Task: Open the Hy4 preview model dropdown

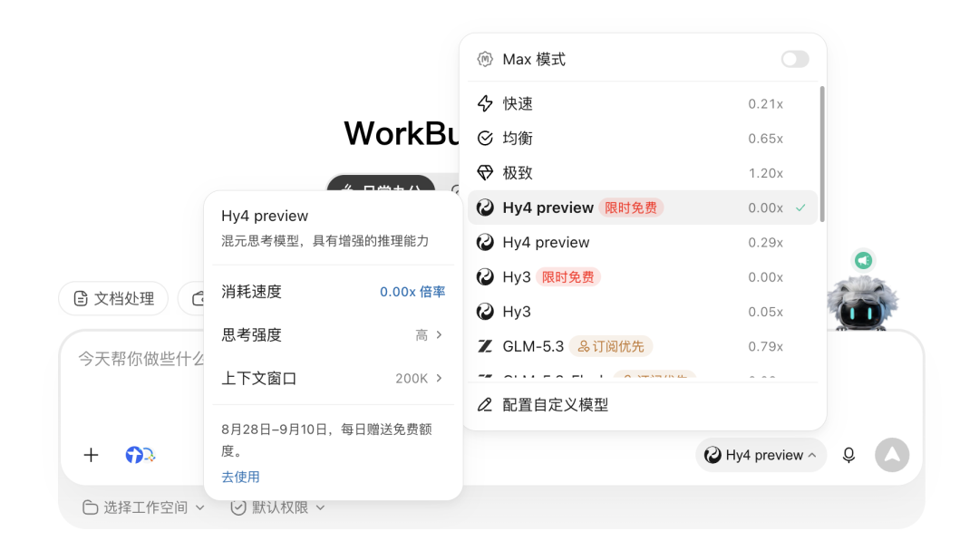Action: click(761, 455)
